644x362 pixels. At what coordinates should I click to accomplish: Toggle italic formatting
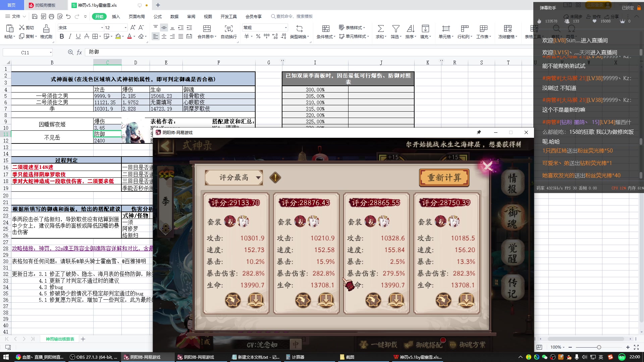(70, 37)
